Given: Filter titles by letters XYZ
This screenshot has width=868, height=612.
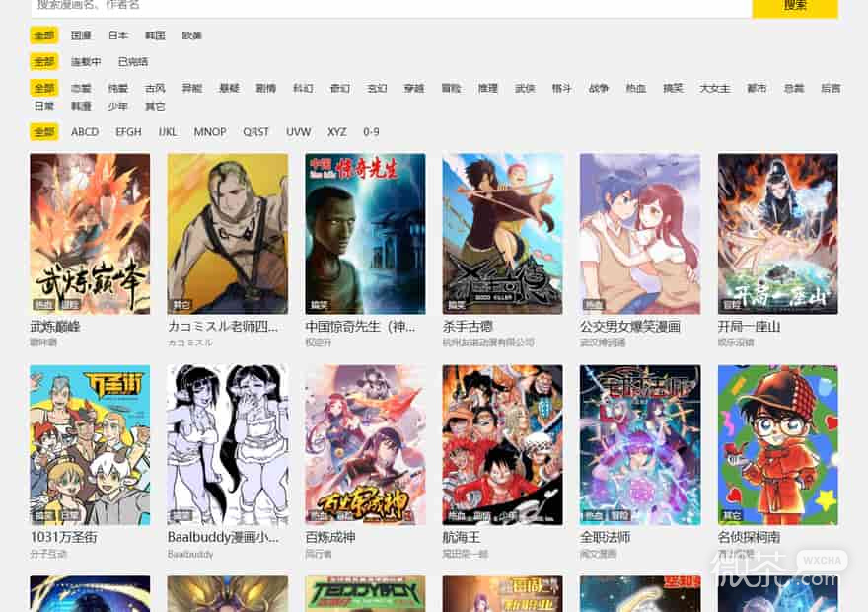Looking at the screenshot, I should (336, 132).
